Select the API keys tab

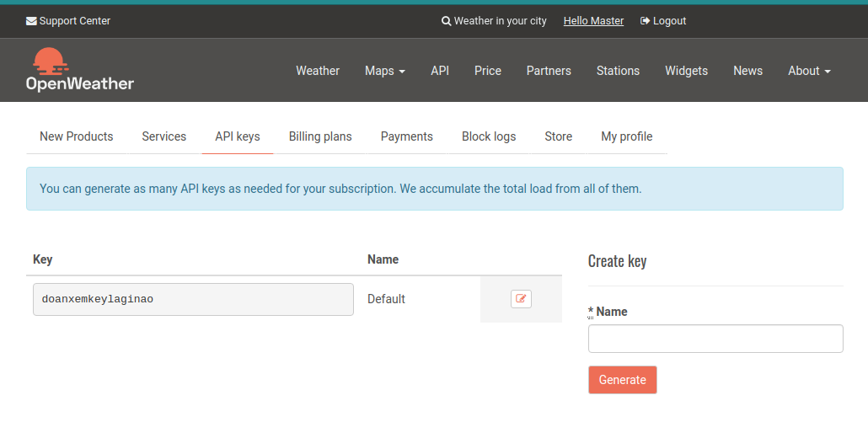[238, 136]
